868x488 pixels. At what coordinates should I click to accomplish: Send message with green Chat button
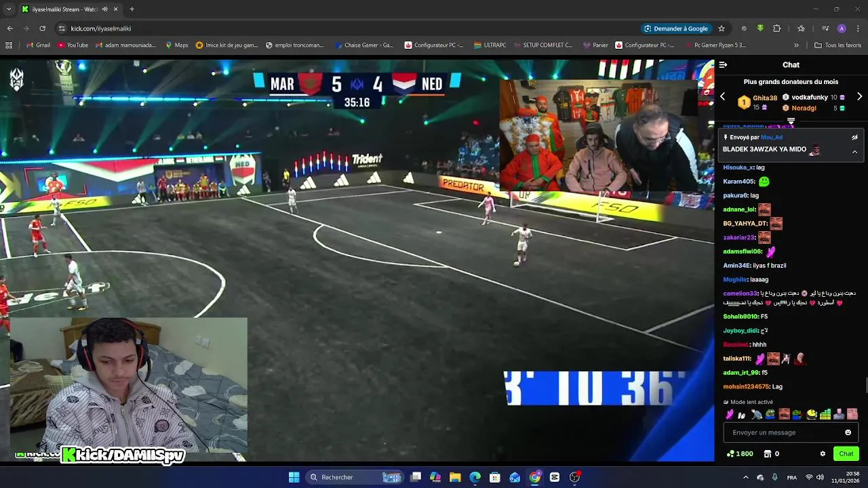[846, 454]
